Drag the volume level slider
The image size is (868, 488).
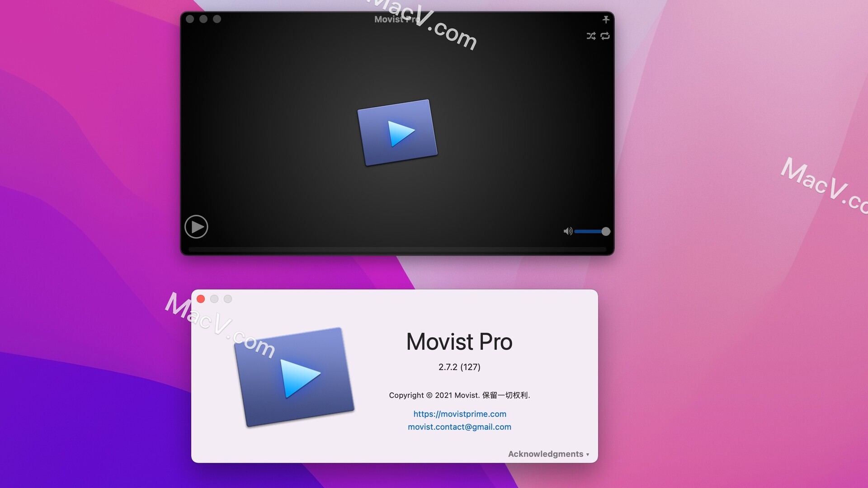604,230
